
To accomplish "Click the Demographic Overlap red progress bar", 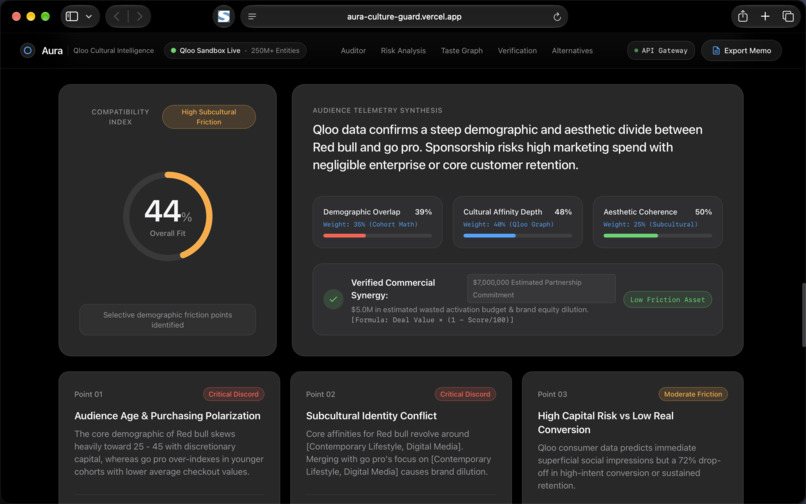I will click(x=377, y=236).
